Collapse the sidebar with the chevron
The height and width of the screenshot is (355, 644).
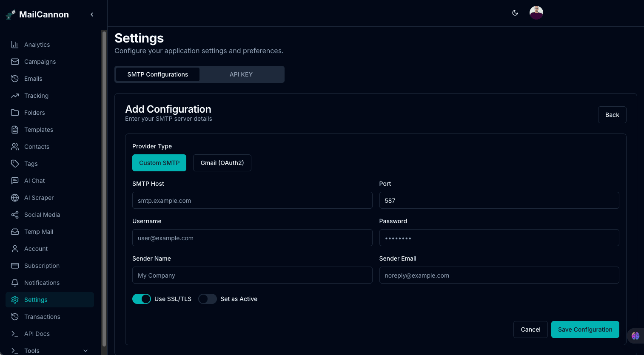coord(92,14)
